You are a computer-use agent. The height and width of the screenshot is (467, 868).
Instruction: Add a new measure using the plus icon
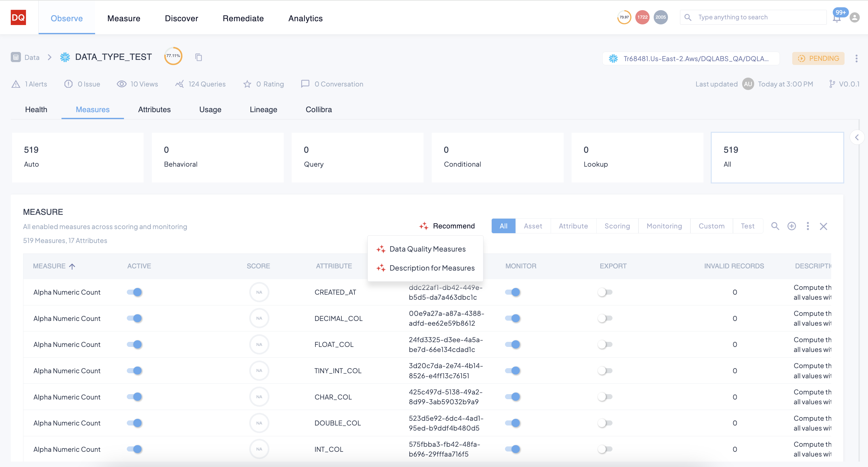point(792,226)
